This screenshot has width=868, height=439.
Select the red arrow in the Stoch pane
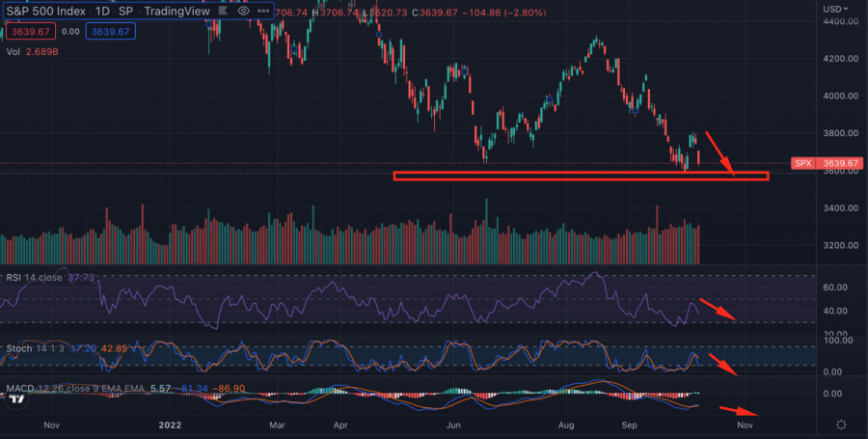(722, 366)
